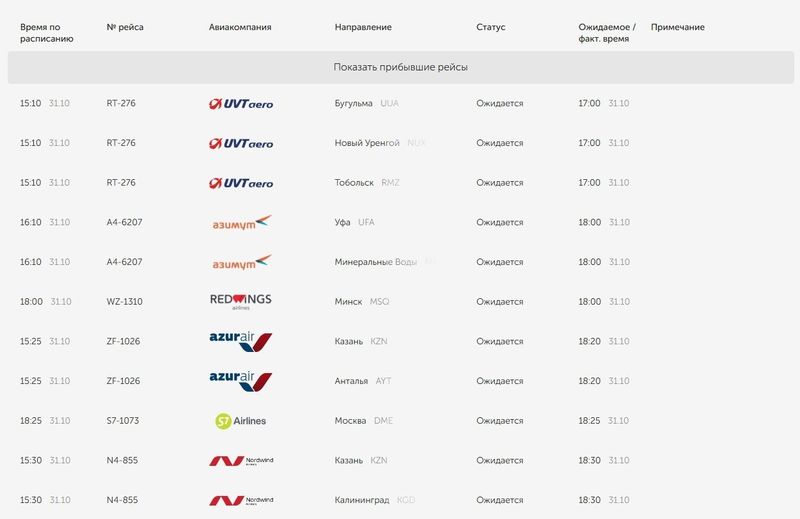Image resolution: width=800 pixels, height=519 pixels.
Task: Click UVT aero logo in Тобольск row
Action: pos(240,183)
